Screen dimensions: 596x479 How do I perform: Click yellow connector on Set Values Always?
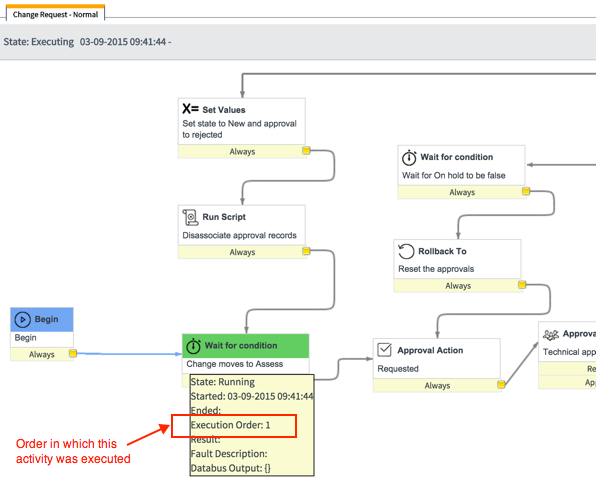[x=306, y=150]
